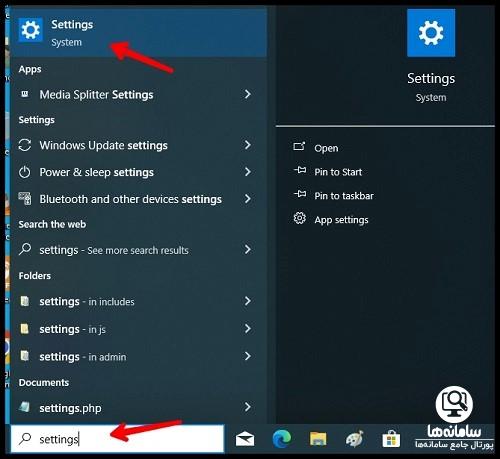The image size is (500, 459).
Task: Open File Explorer from taskbar
Action: click(318, 439)
